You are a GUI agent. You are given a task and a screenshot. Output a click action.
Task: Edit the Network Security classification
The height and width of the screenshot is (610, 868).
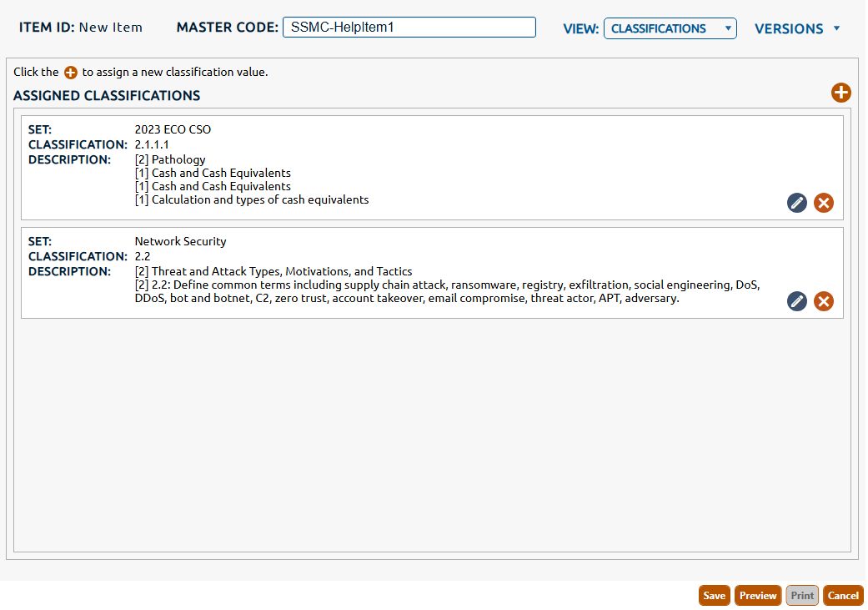(797, 301)
